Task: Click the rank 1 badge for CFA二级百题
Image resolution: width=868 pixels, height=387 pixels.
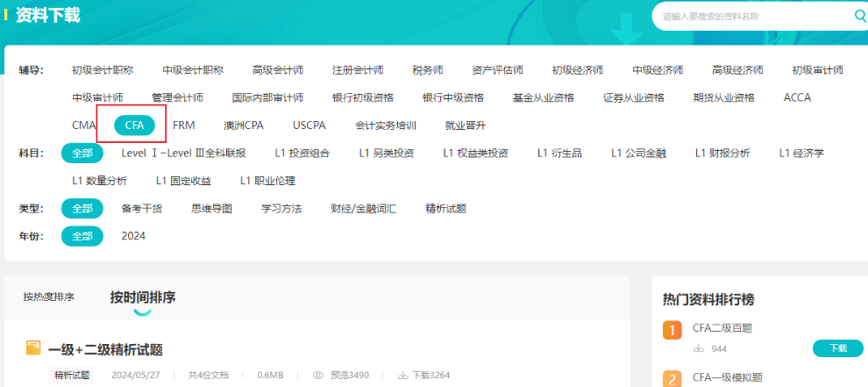Action: tap(672, 331)
